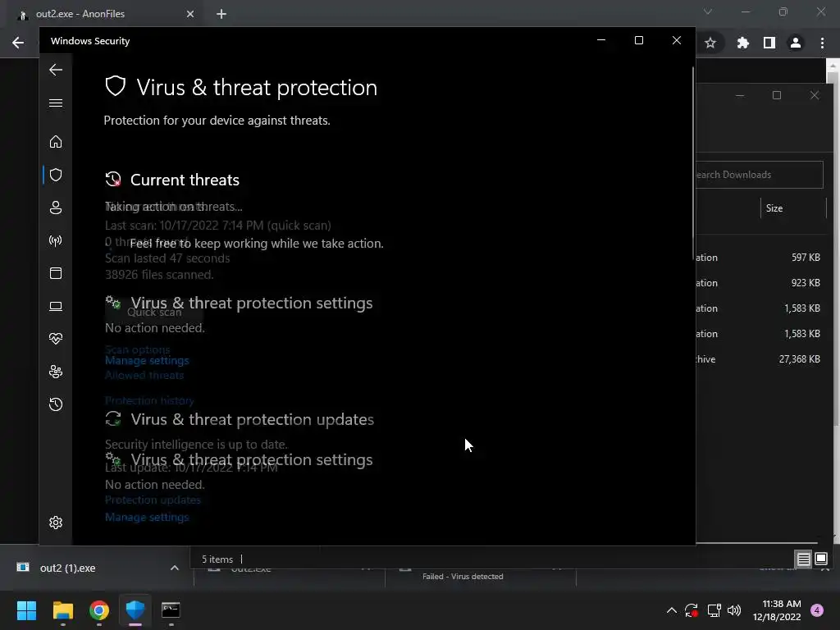
Task: Click the Quick scan button
Action: 154,313
